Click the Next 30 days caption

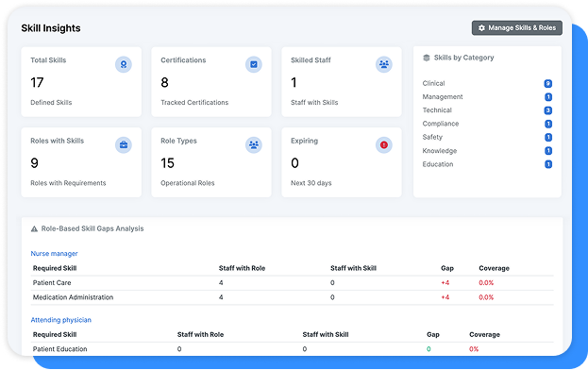[x=311, y=183]
